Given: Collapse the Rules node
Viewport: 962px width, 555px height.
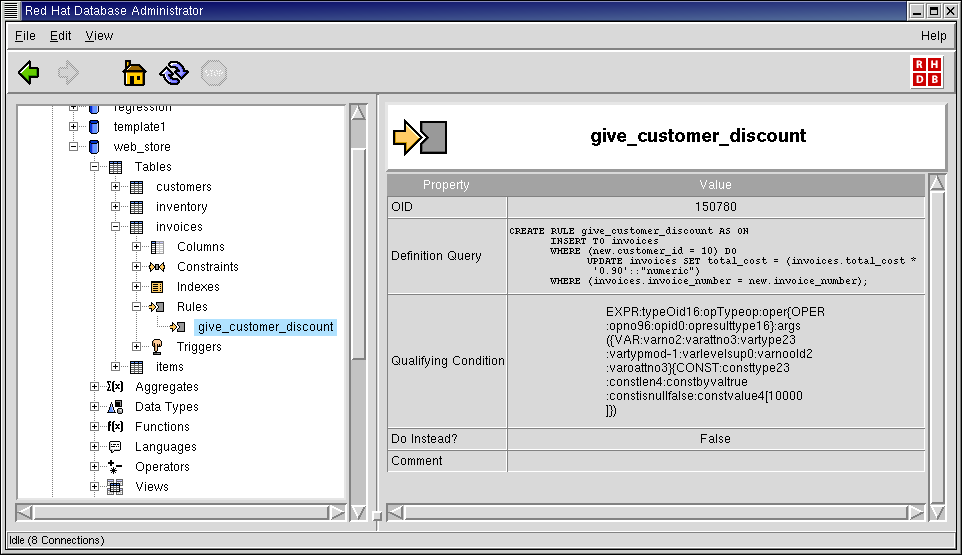Looking at the screenshot, I should click(x=137, y=307).
